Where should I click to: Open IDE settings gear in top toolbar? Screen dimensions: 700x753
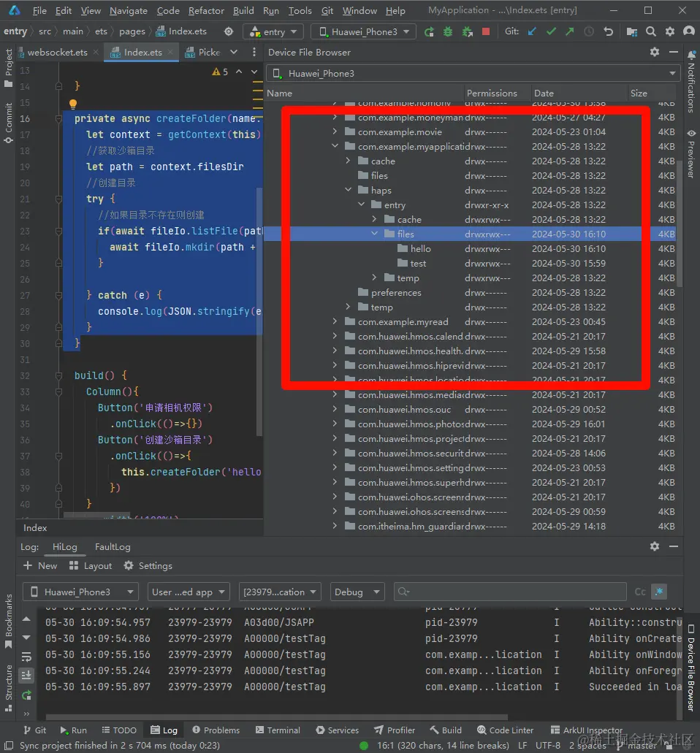click(670, 31)
